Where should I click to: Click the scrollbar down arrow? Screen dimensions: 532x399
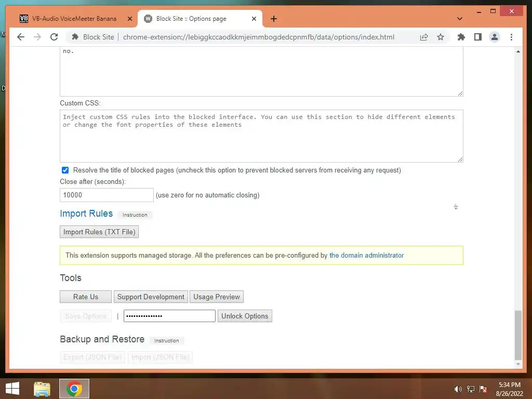pos(518,364)
